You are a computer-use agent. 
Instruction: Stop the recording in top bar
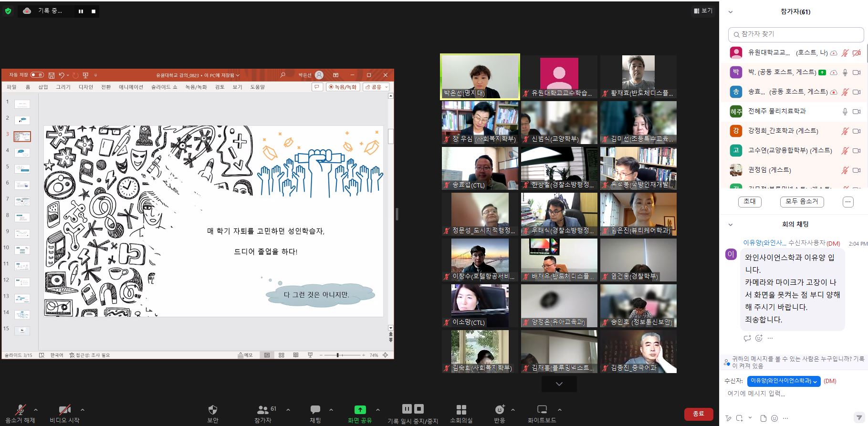click(94, 11)
